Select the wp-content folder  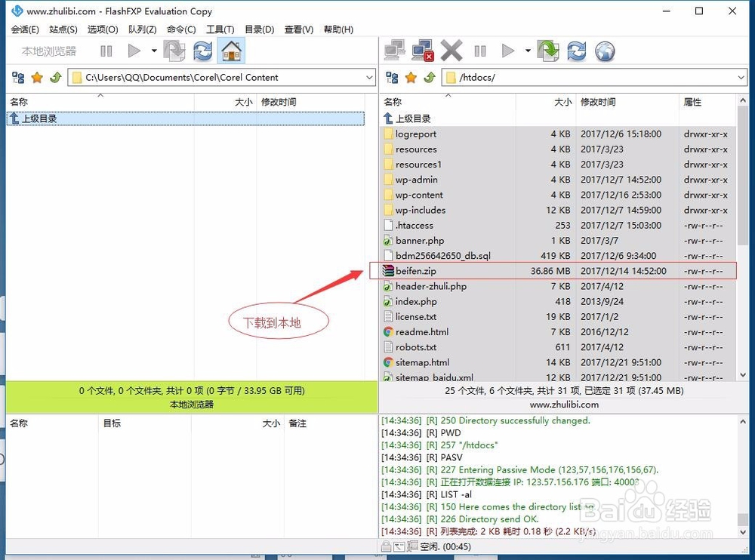[x=558, y=195]
